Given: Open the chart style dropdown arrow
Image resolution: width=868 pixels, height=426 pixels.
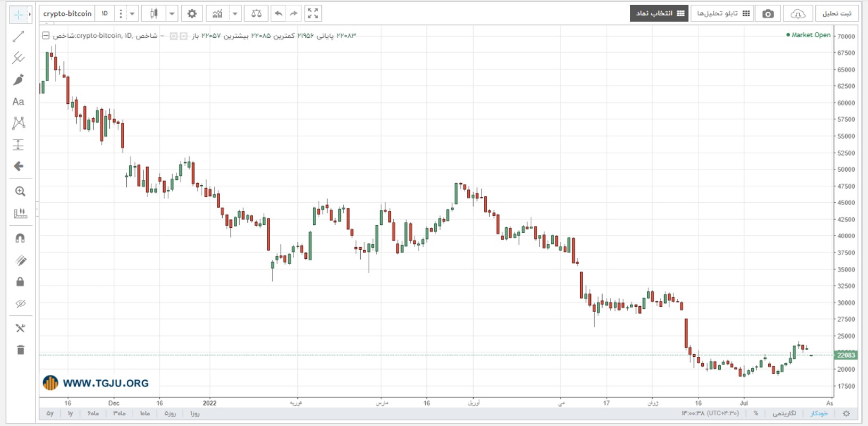Looking at the screenshot, I should (172, 13).
